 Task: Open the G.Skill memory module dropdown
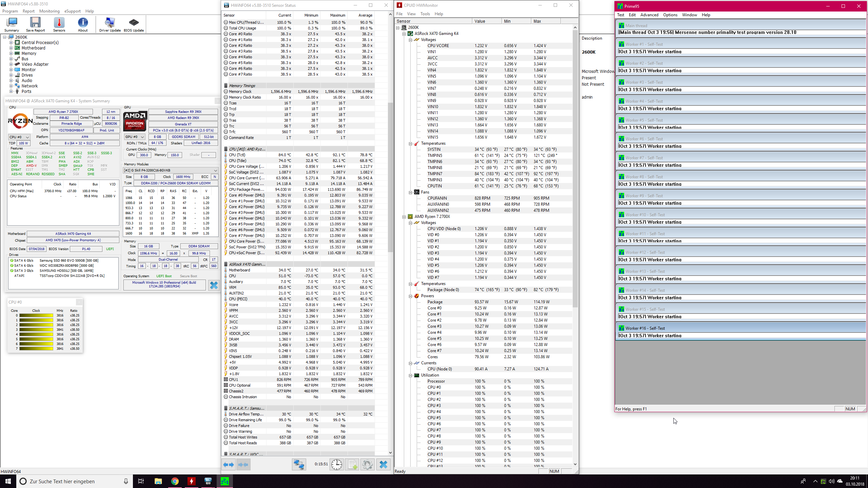click(171, 170)
